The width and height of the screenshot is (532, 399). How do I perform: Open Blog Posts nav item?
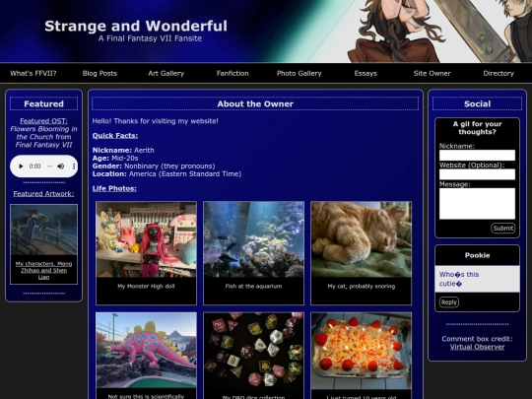click(100, 73)
